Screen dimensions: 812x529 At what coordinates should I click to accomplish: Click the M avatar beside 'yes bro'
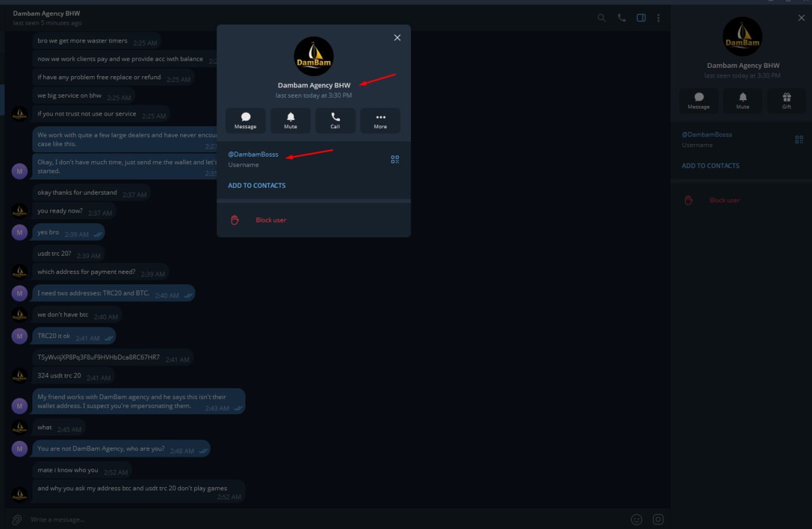(x=20, y=232)
